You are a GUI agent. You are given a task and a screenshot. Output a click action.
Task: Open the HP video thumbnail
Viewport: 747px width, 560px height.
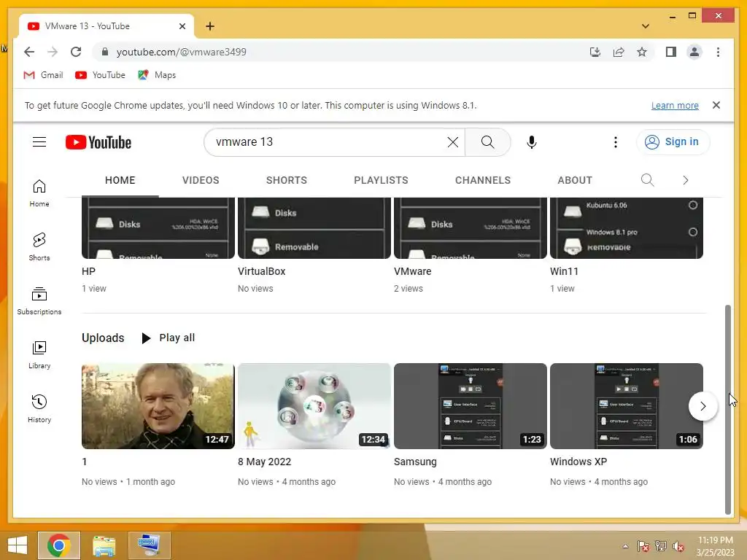pyautogui.click(x=158, y=228)
